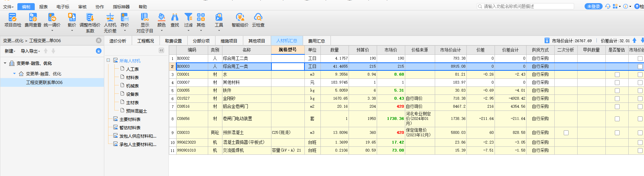Expand 统一调价 dropdown arrow
The width and height of the screenshot is (644, 176).
pos(52,31)
